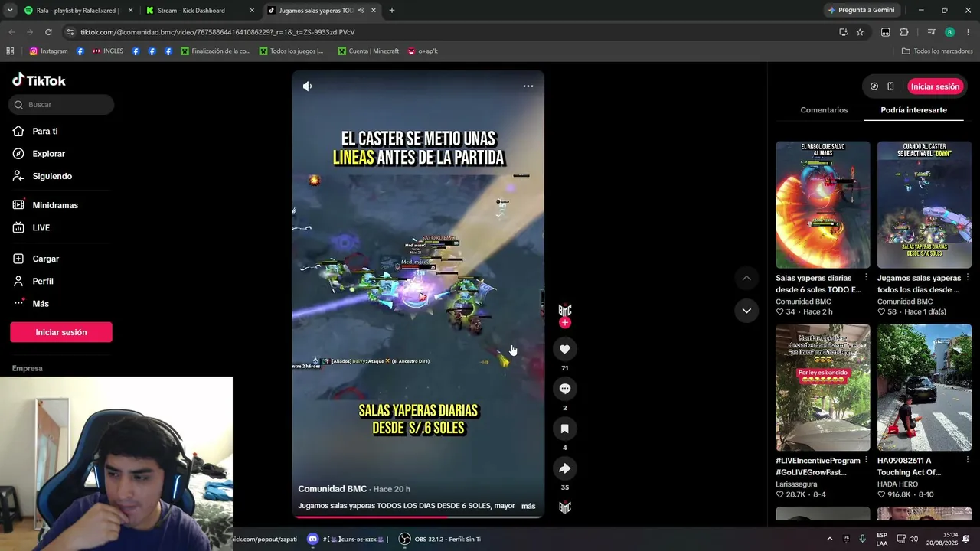Switch to the Podría interesarte tab
Viewport: 980px width, 551px height.
[913, 110]
